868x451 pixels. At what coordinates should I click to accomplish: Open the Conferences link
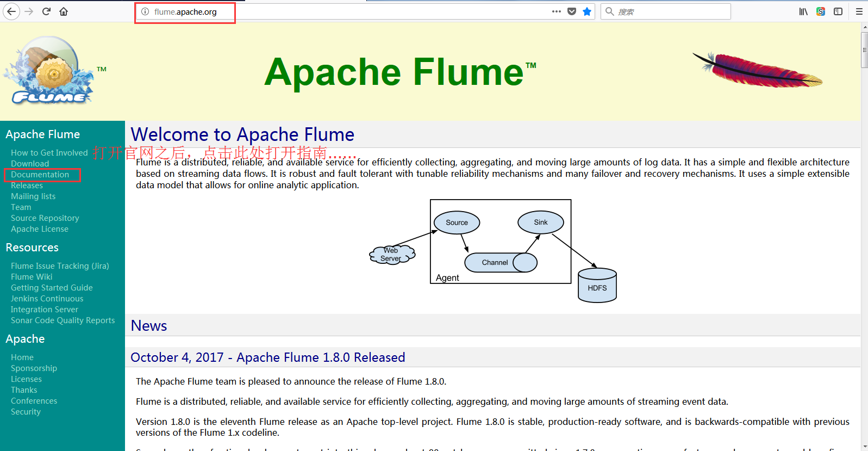[34, 401]
